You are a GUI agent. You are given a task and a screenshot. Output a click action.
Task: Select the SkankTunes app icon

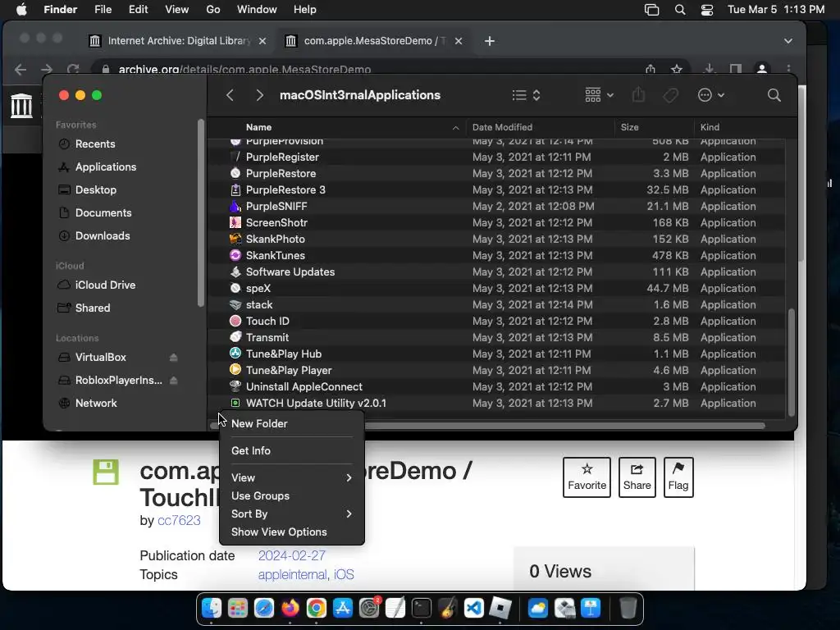pyautogui.click(x=235, y=256)
